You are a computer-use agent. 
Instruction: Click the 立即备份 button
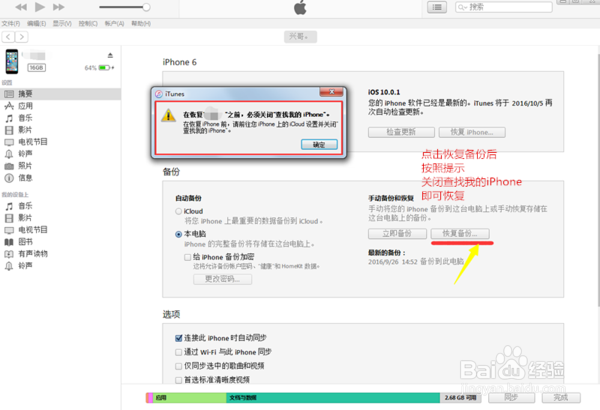coord(397,234)
